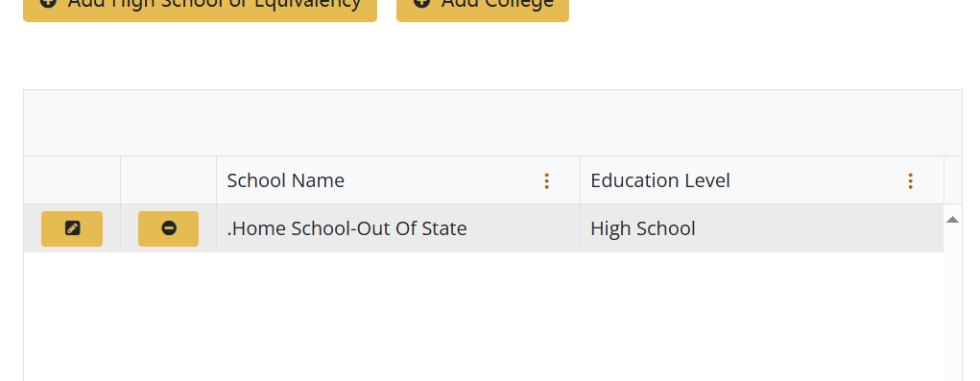Click the header corner above the scrollbar
980x381 pixels.
[953, 180]
